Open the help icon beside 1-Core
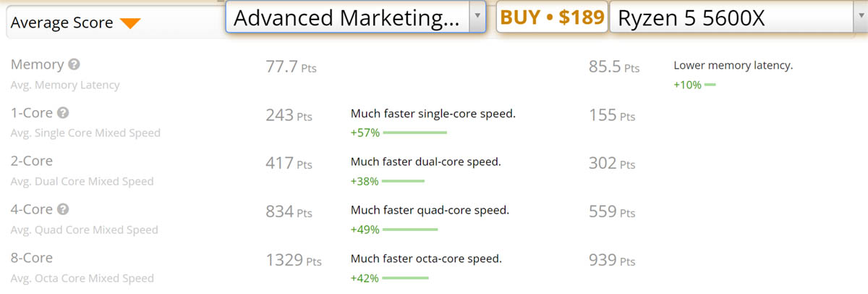Image resolution: width=868 pixels, height=294 pixels. [x=64, y=113]
